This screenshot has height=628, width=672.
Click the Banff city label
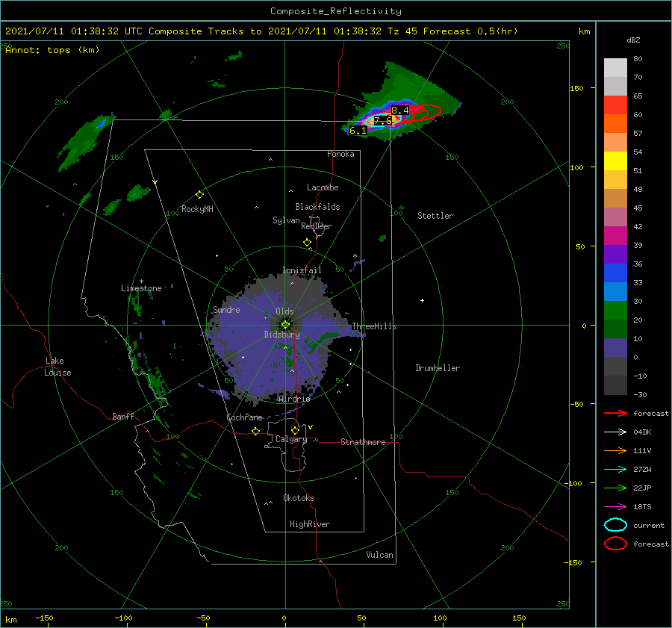(123, 416)
